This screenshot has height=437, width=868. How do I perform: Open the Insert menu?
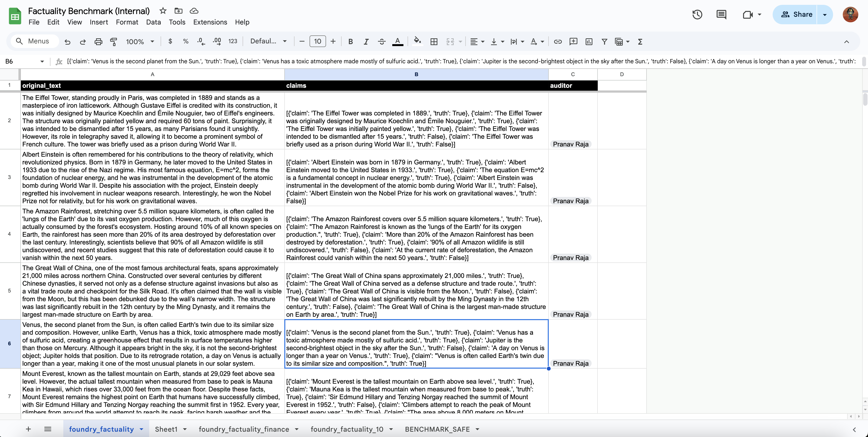99,22
